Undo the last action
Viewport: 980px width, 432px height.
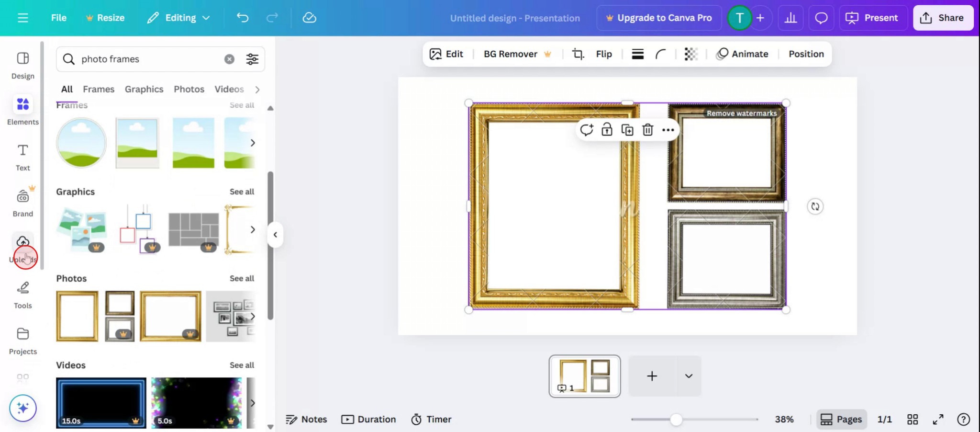point(243,18)
